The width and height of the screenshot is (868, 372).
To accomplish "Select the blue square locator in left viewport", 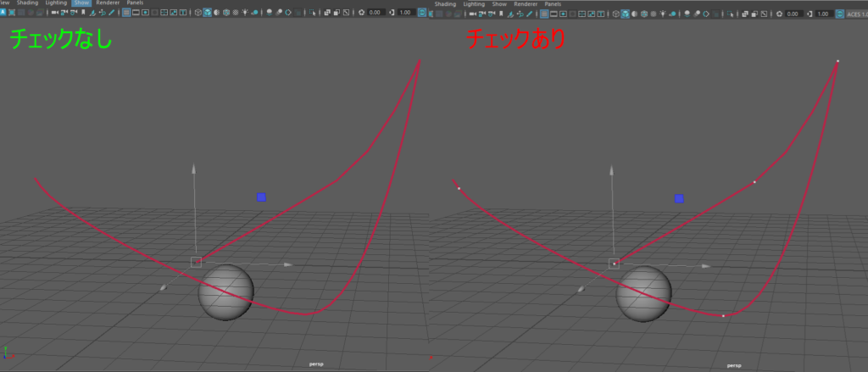I will [261, 197].
